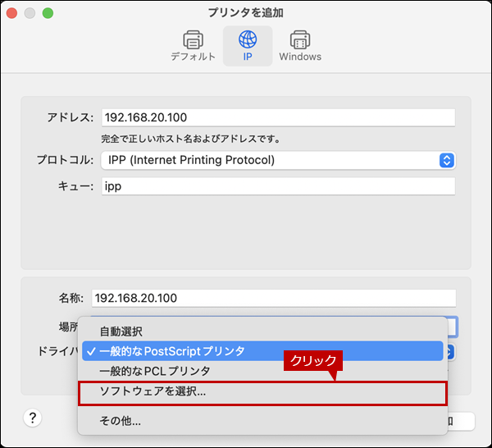
Task: Click into the 名称 text field
Action: tap(272, 298)
